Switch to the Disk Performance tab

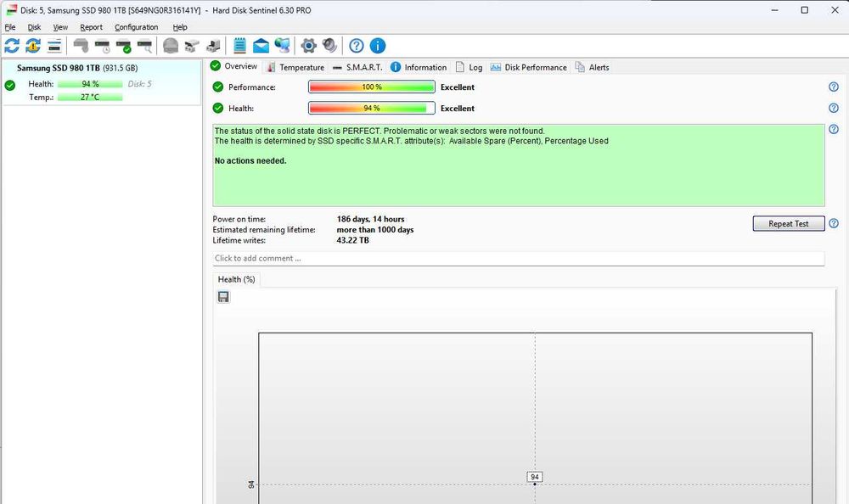[x=528, y=67]
